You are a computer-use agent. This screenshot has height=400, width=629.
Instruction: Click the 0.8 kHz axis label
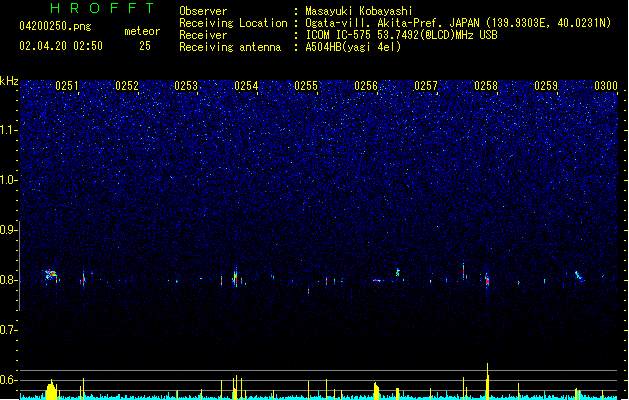click(x=8, y=280)
